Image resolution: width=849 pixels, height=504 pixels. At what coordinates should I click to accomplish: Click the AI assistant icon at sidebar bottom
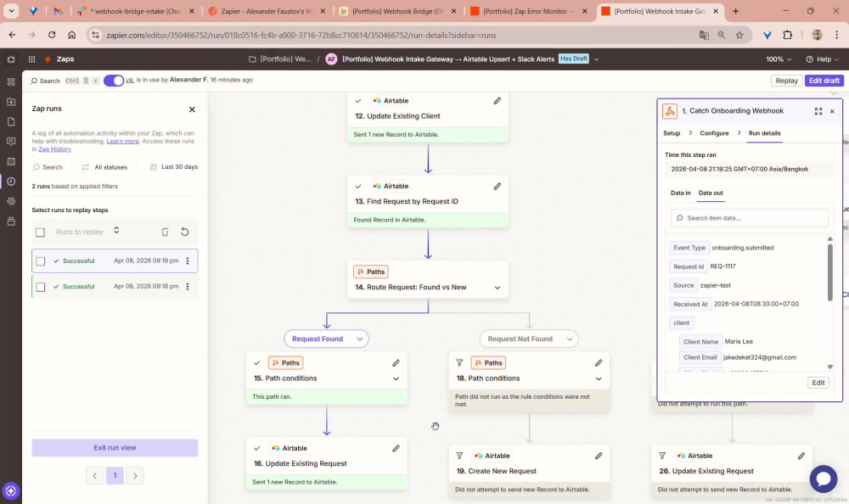(11, 491)
